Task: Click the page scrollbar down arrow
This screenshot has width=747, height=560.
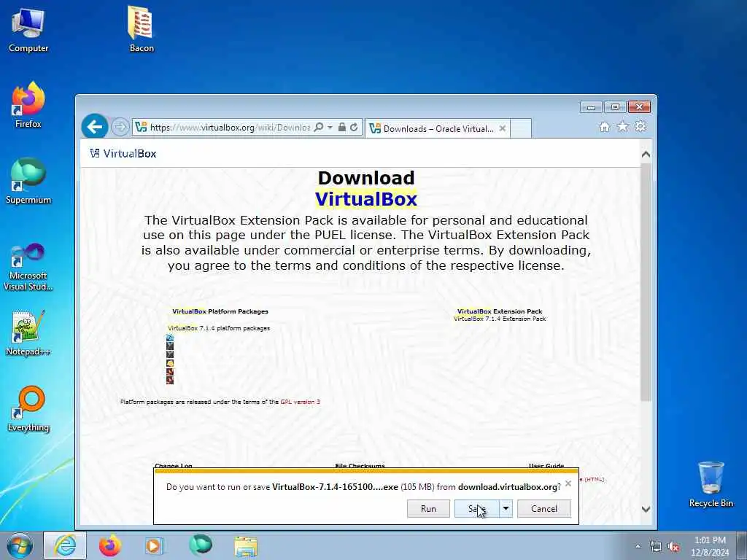Action: [646, 509]
